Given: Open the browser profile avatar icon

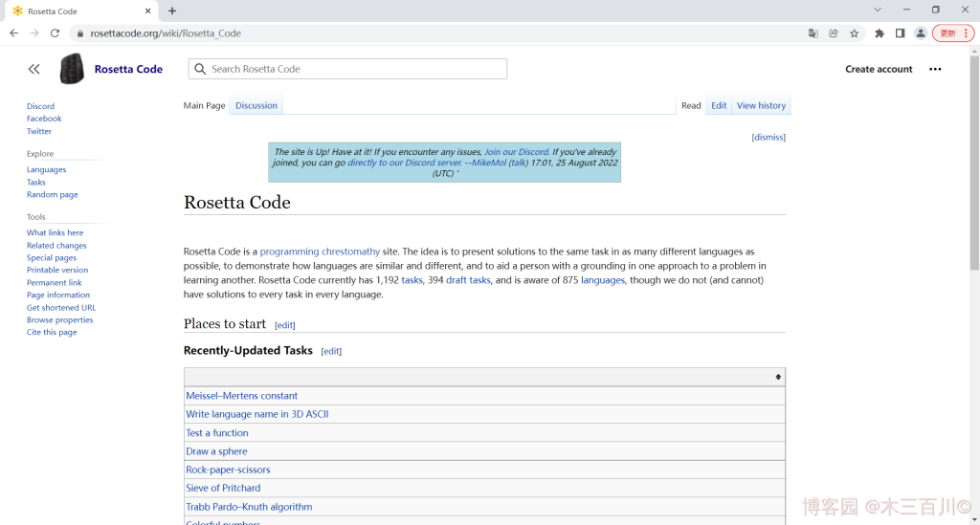Looking at the screenshot, I should click(921, 33).
